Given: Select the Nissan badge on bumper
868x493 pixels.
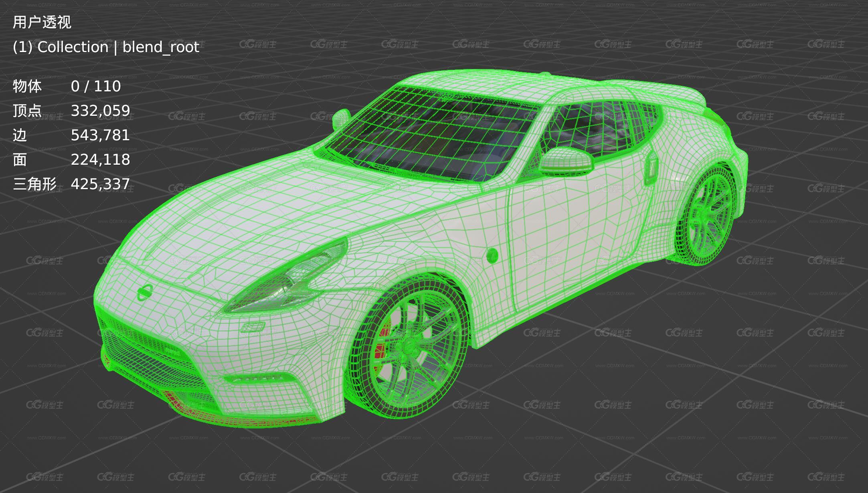Looking at the screenshot, I should [144, 292].
